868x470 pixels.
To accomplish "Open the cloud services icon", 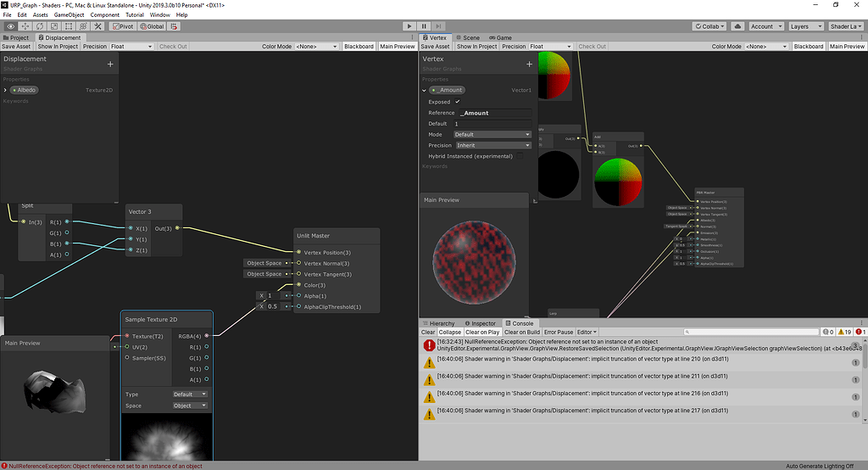I will tap(737, 26).
